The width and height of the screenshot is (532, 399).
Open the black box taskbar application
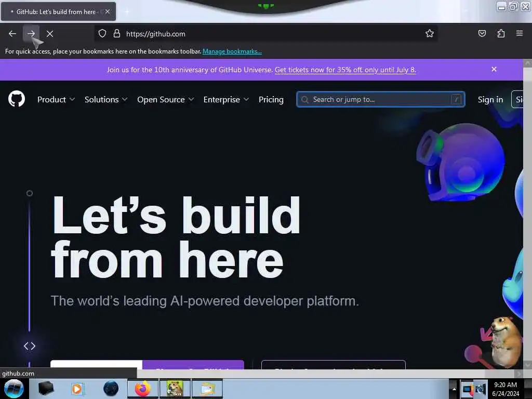pyautogui.click(x=46, y=389)
